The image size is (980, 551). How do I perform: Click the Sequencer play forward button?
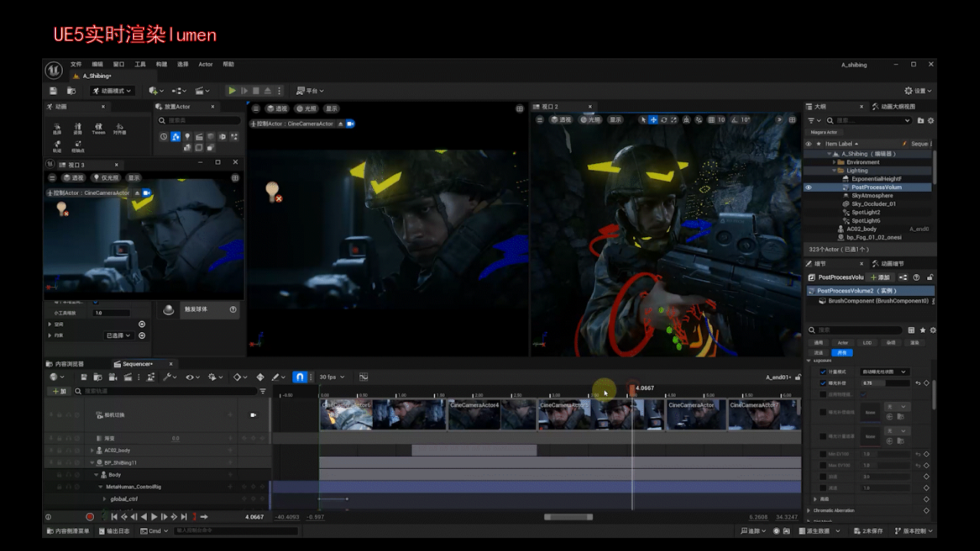(155, 517)
